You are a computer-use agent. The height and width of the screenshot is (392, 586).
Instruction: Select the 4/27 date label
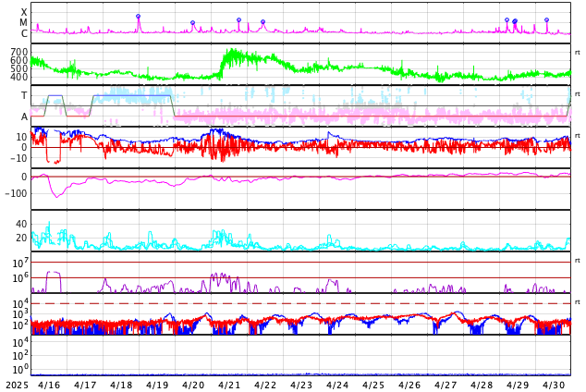point(446,385)
